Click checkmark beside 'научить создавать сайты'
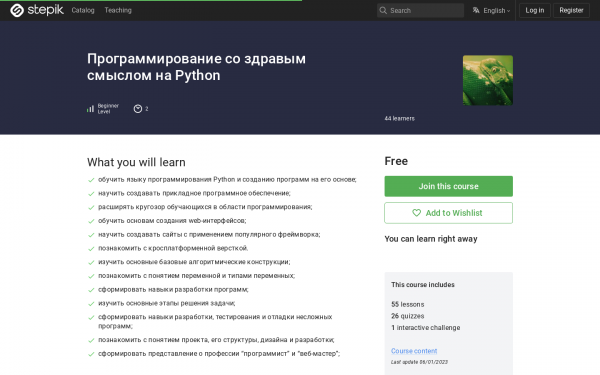Image resolution: width=600 pixels, height=375 pixels. click(91, 235)
